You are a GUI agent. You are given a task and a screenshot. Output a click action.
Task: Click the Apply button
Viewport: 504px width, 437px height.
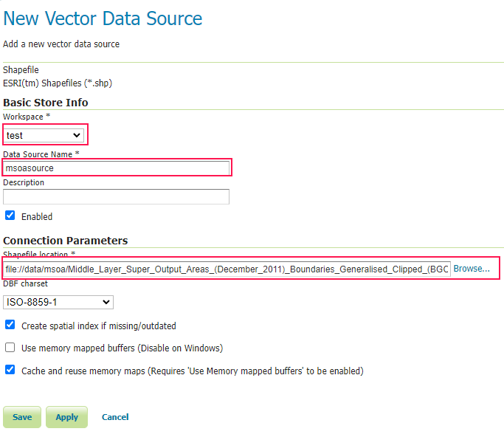tap(67, 417)
